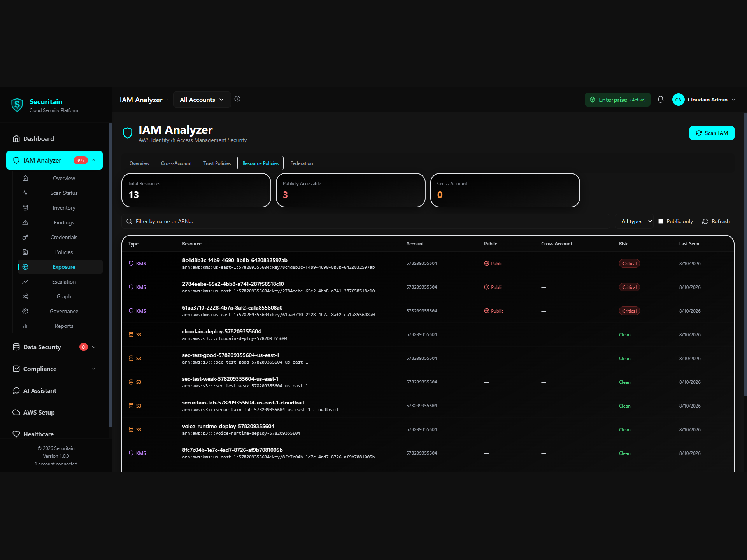Click the Public globe icon for 8c4d8b3c key
The height and width of the screenshot is (560, 747).
point(487,263)
